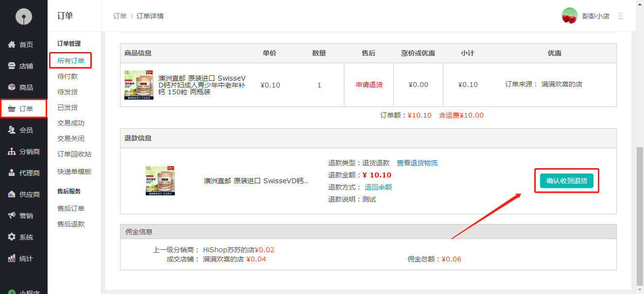Click 订单 breadcrumb link at top
Screen dimensions: 644x294
click(x=119, y=16)
